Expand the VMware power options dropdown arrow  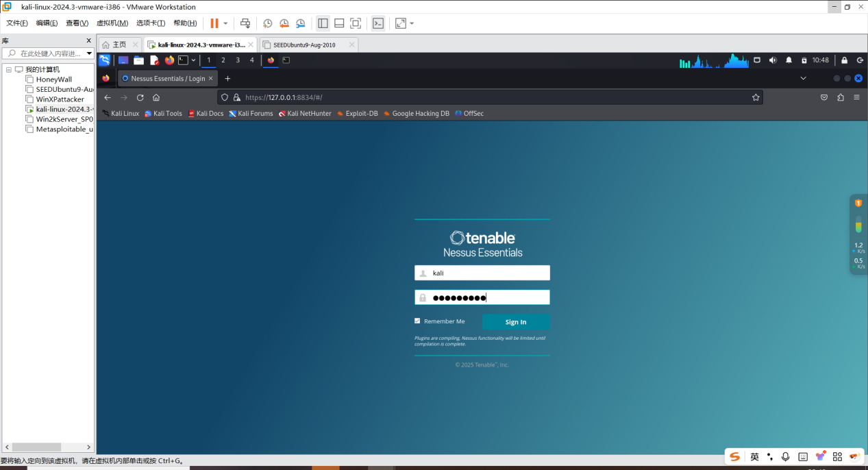pos(225,23)
